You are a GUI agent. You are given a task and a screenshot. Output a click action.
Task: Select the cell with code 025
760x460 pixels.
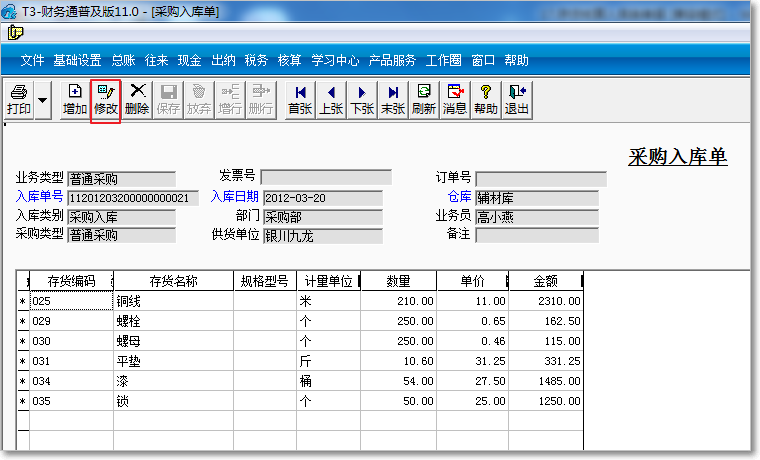pos(71,301)
